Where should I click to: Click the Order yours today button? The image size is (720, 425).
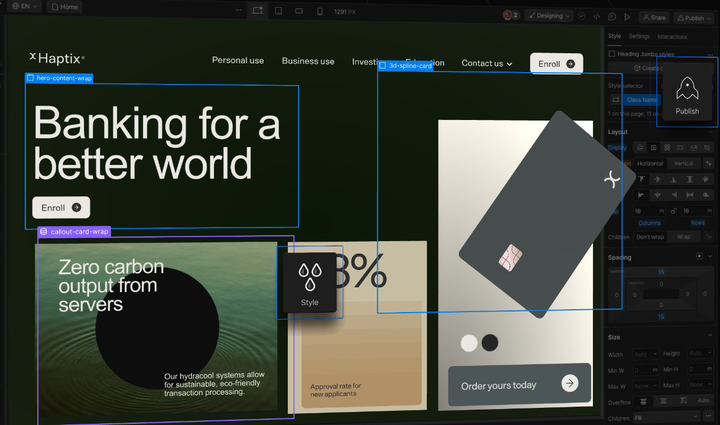coord(519,385)
